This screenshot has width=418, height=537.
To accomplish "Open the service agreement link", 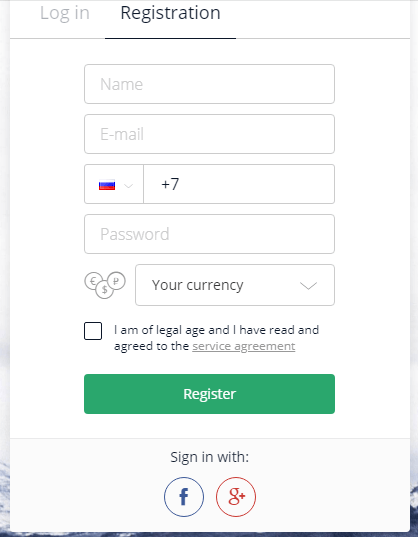I will click(243, 346).
